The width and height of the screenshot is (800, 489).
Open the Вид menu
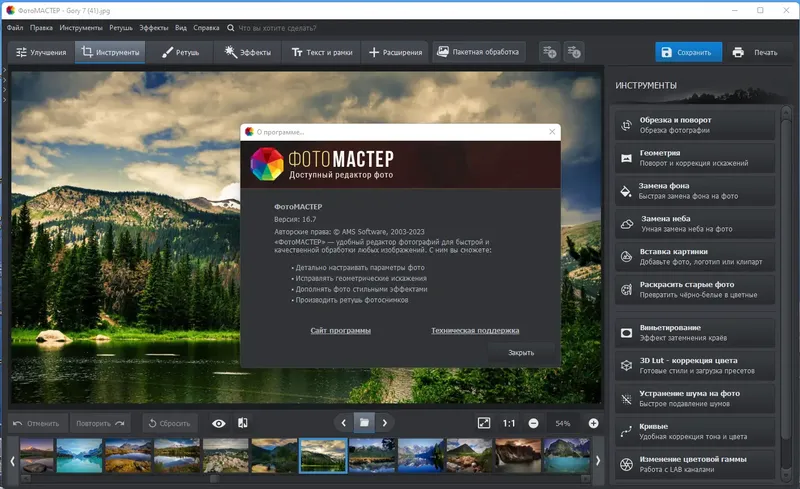tap(181, 28)
